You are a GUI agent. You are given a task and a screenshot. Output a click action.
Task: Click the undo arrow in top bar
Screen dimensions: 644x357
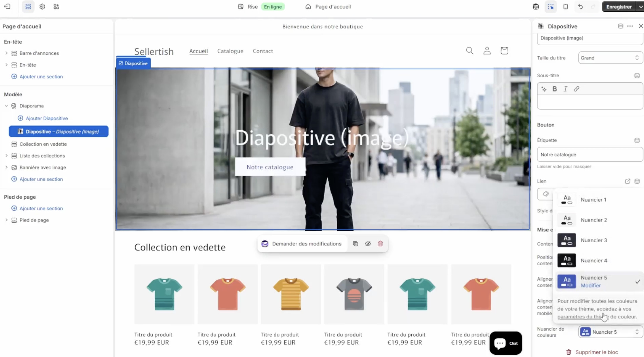point(580,7)
